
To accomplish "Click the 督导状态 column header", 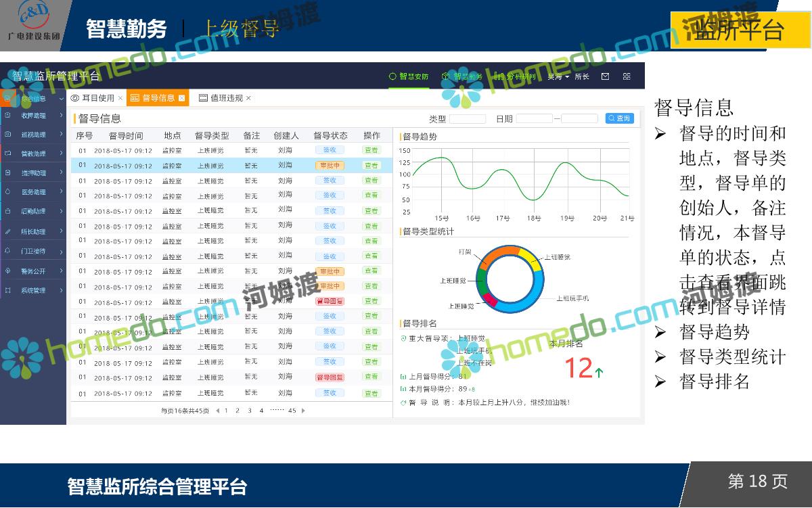I will 330,135.
